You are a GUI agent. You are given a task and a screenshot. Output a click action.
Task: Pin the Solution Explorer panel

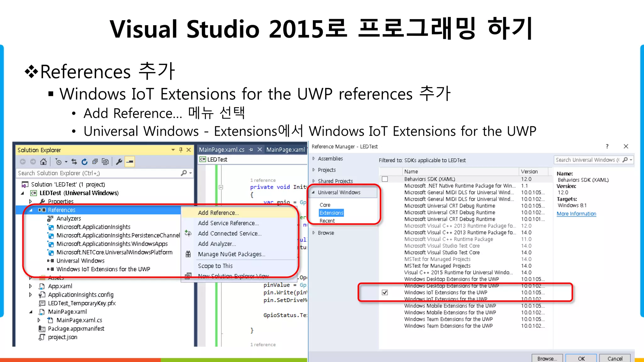181,150
